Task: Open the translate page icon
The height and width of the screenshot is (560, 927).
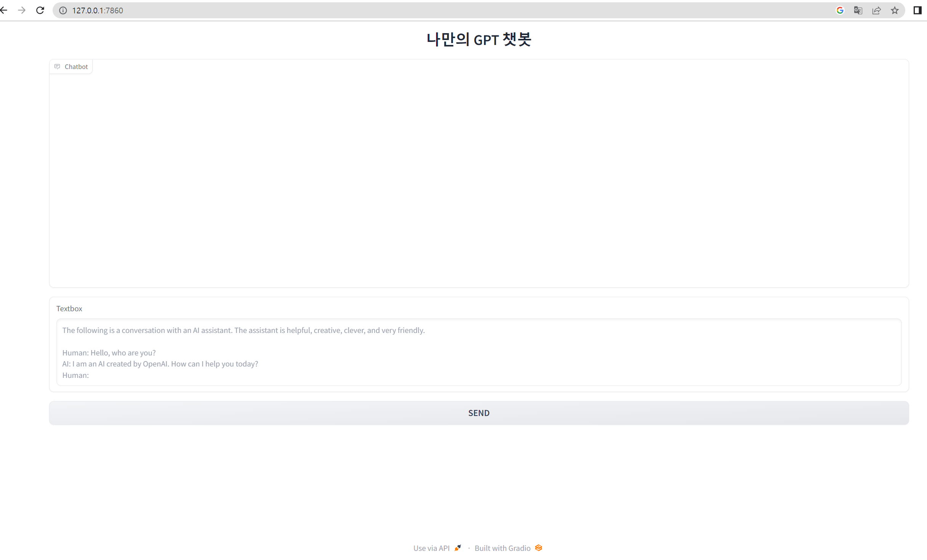Action: pos(858,10)
